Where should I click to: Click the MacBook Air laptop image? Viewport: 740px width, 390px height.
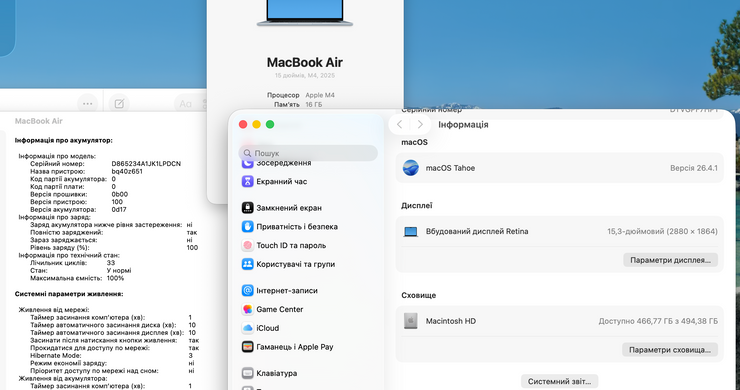pyautogui.click(x=305, y=13)
